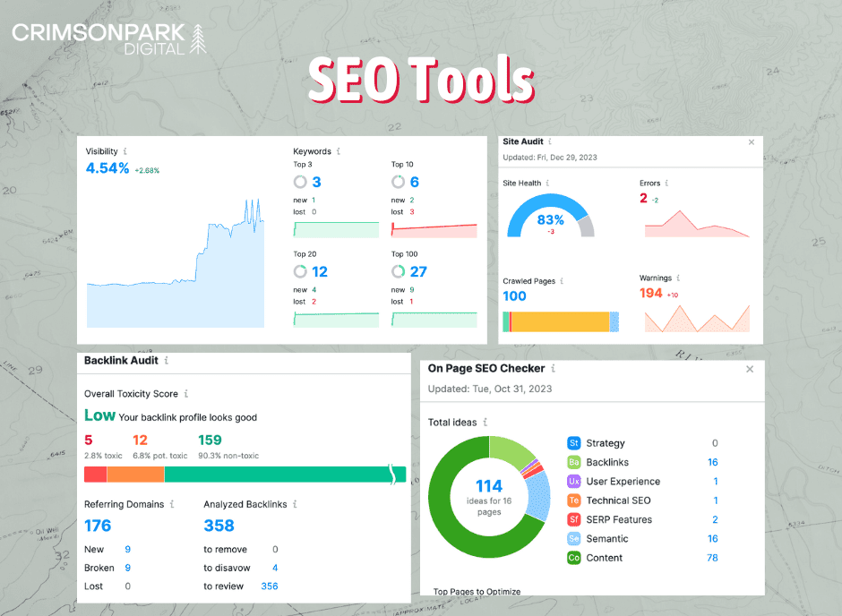
Task: Click the SERP Features icon
Action: click(x=573, y=519)
